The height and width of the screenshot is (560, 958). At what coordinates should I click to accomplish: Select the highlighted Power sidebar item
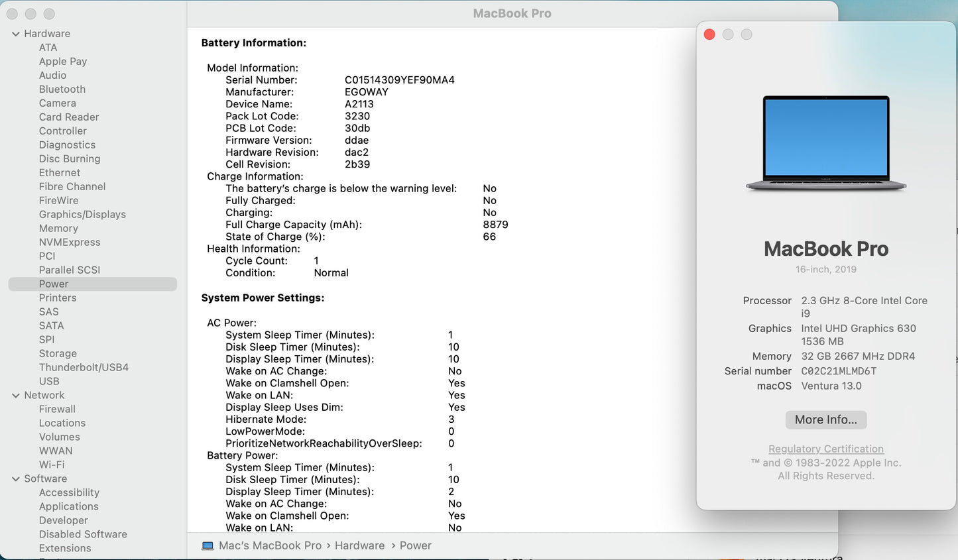tap(54, 284)
